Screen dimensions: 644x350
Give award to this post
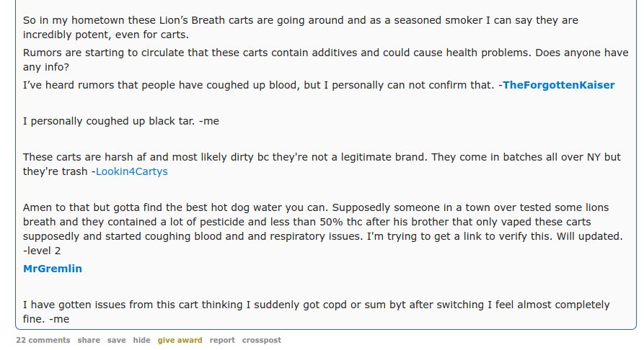pyautogui.click(x=180, y=340)
